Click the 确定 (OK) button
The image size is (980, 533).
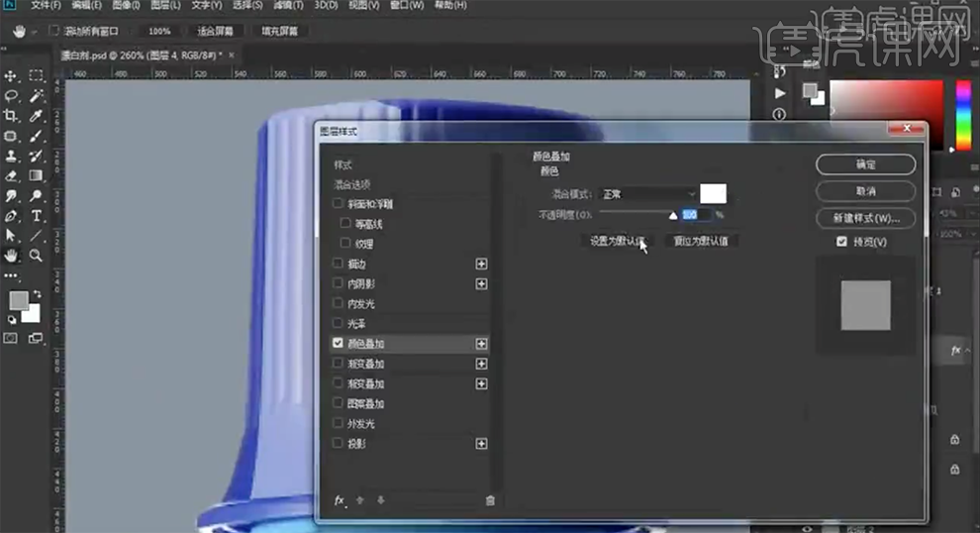click(x=865, y=164)
